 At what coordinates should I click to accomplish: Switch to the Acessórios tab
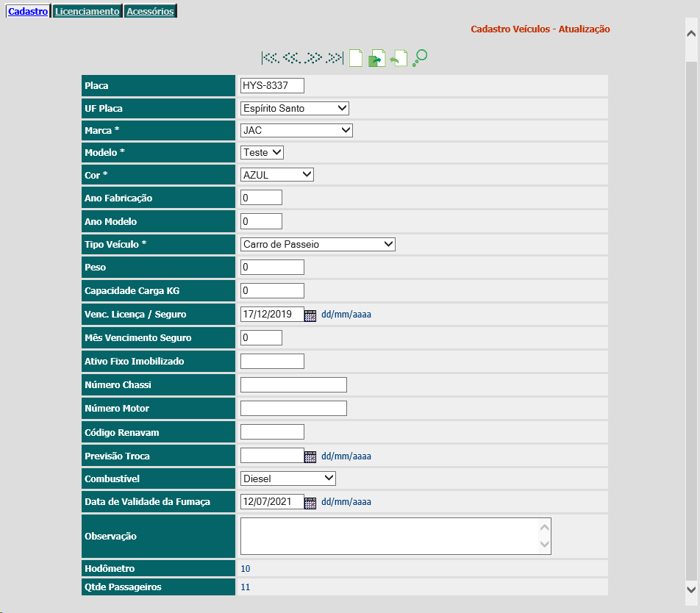150,11
